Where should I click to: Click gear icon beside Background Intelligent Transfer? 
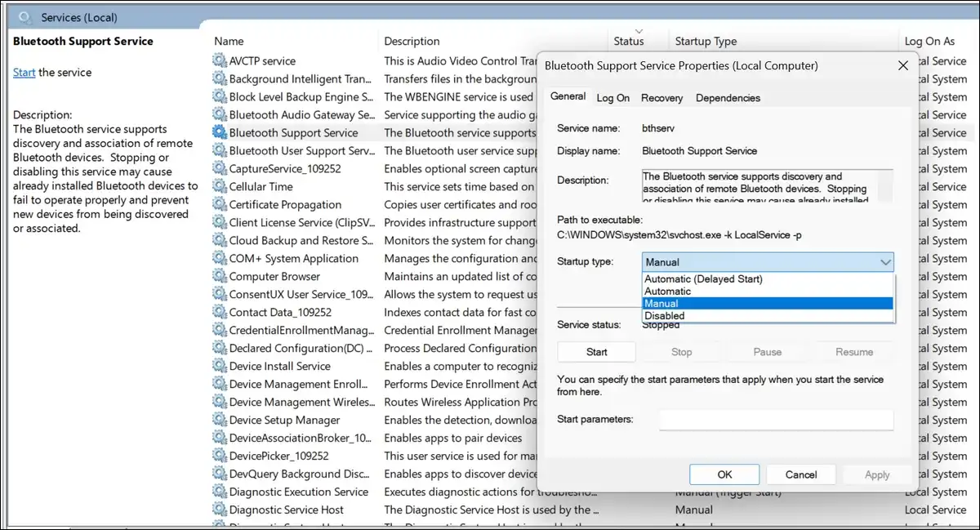pos(220,78)
